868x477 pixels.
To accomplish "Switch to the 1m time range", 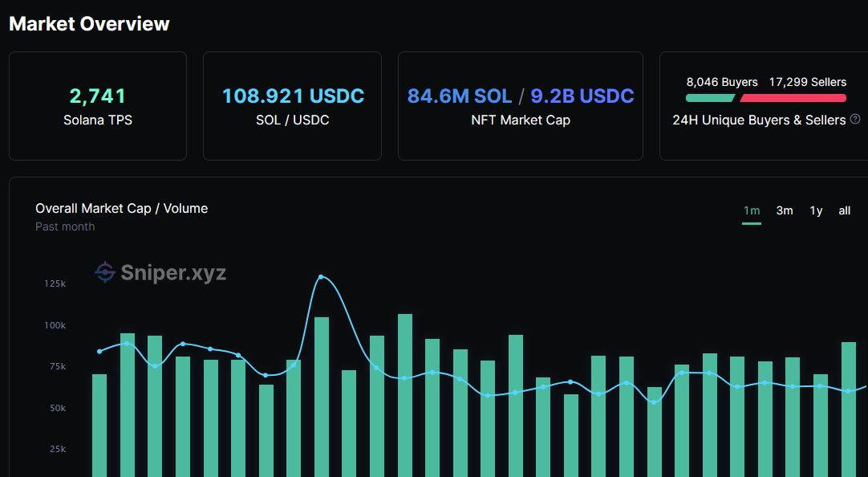I will tap(751, 210).
